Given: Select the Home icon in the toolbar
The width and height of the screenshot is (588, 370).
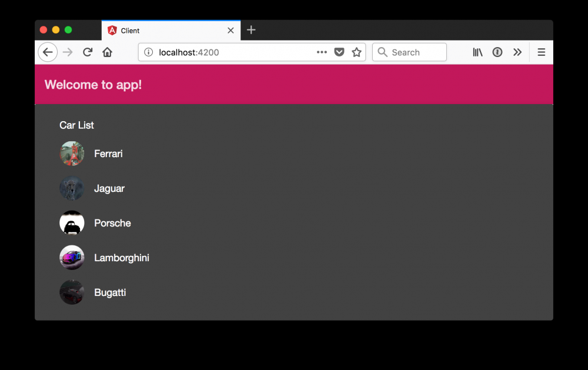Looking at the screenshot, I should pyautogui.click(x=107, y=52).
